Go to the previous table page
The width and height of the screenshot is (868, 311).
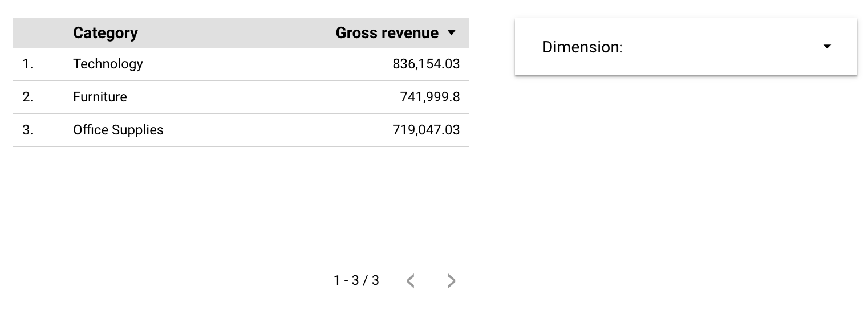tap(411, 281)
